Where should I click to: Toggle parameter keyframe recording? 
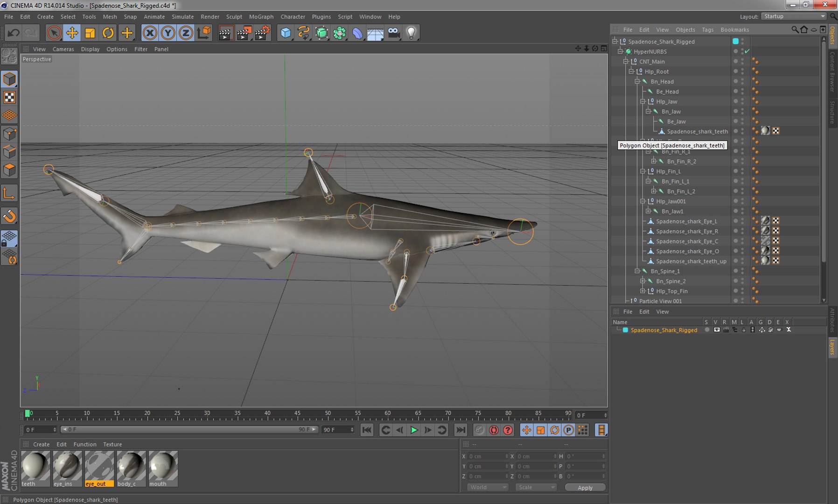568,430
